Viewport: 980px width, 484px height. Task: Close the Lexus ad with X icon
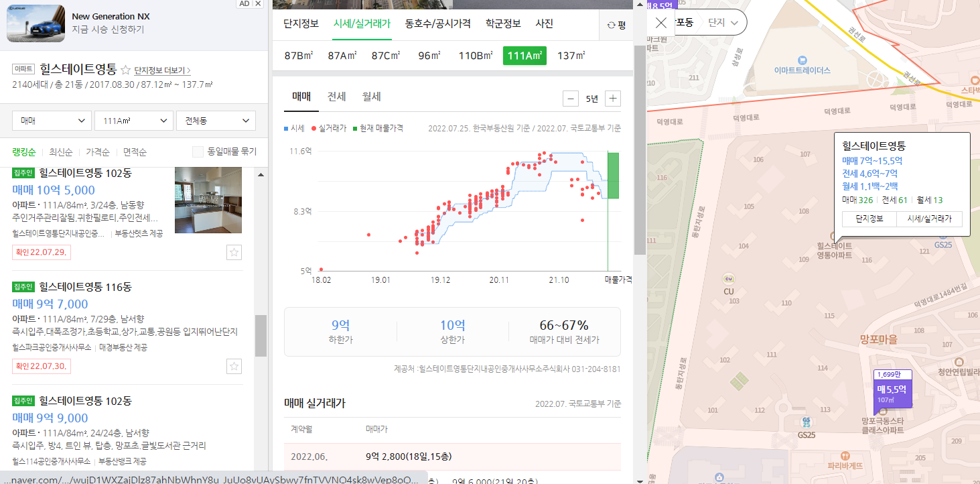[x=258, y=4]
